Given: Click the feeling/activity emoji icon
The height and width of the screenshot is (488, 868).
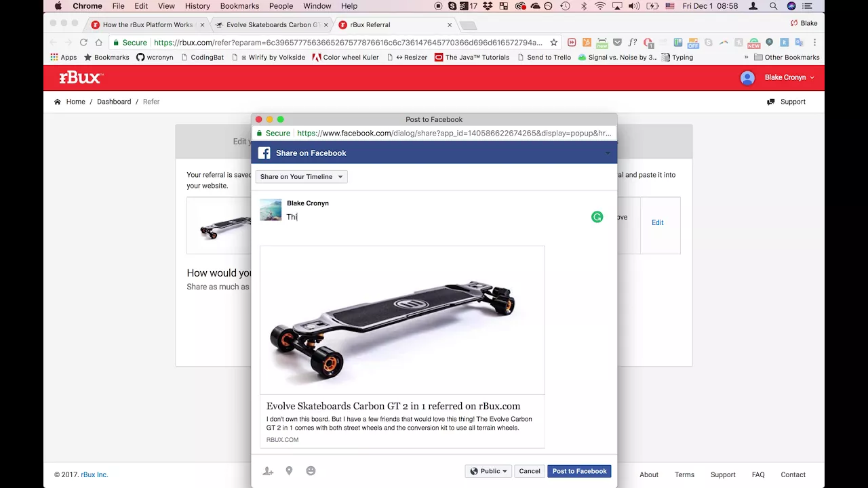Looking at the screenshot, I should (x=311, y=470).
